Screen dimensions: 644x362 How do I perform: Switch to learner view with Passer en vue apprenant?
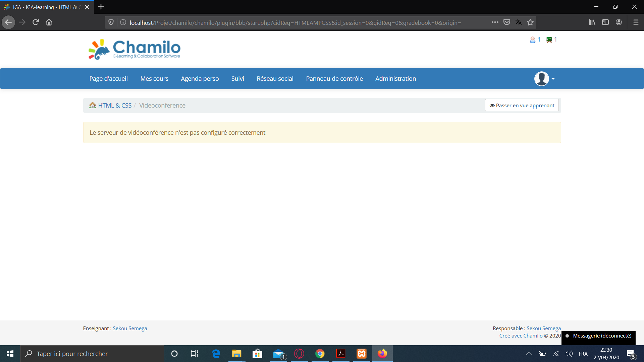522,105
